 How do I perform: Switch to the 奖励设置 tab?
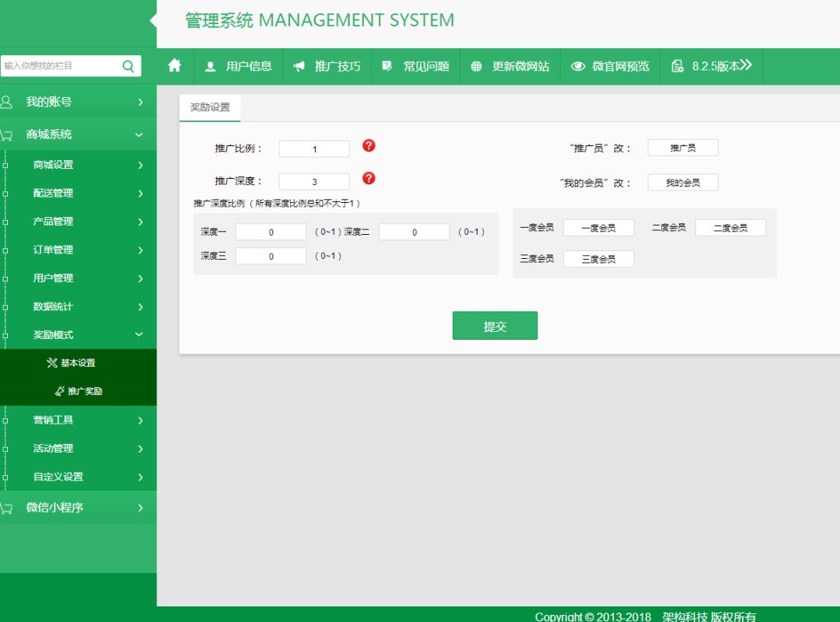pos(210,107)
